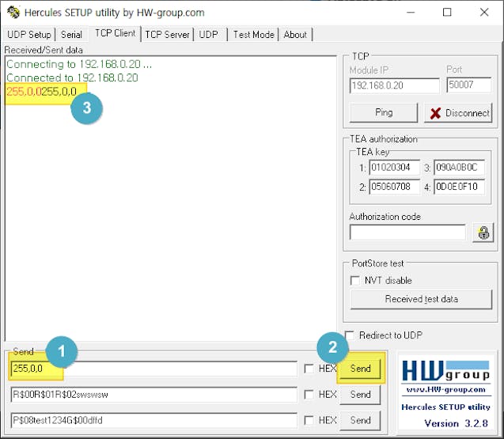This screenshot has width=504, height=439.
Task: Click TEA key field 4 with 0D0E0F10
Action: 459,187
